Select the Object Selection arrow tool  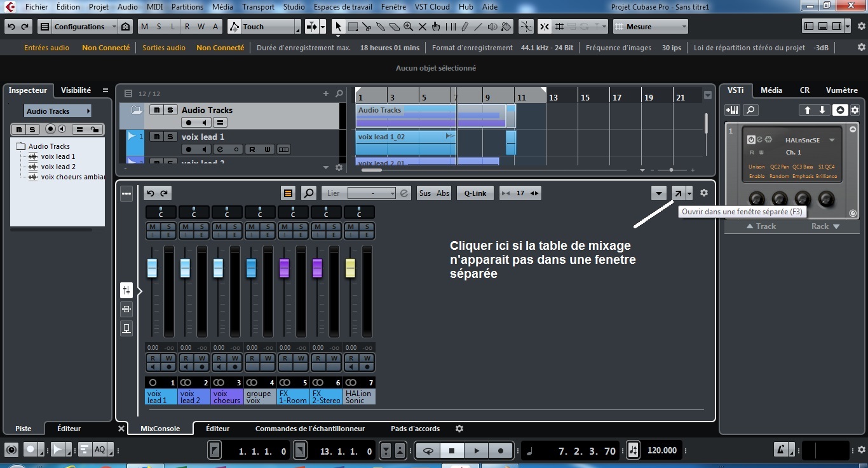click(338, 27)
